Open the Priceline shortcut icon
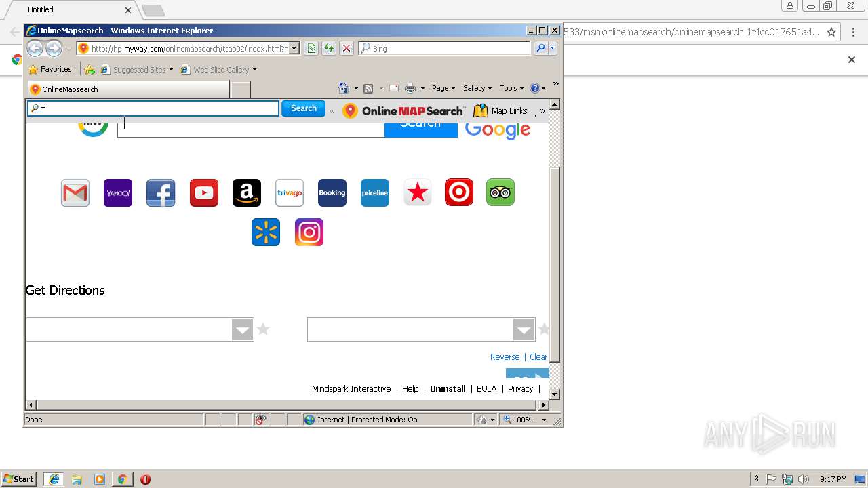 [x=375, y=193]
